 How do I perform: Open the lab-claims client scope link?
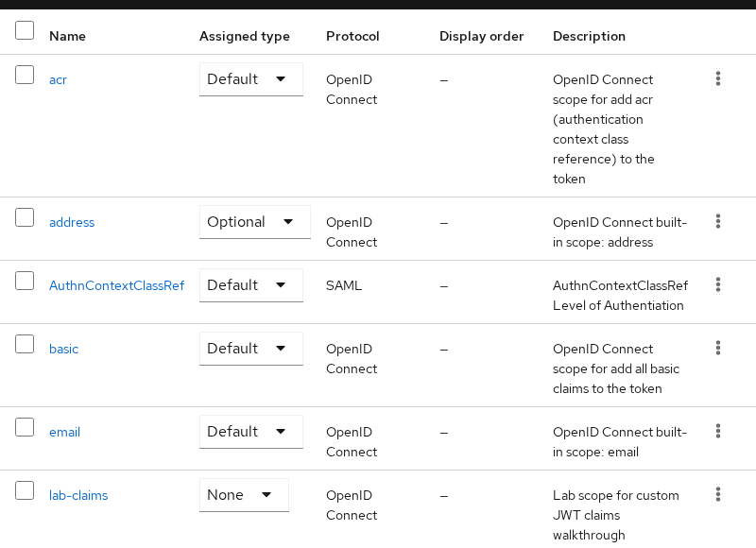point(78,495)
